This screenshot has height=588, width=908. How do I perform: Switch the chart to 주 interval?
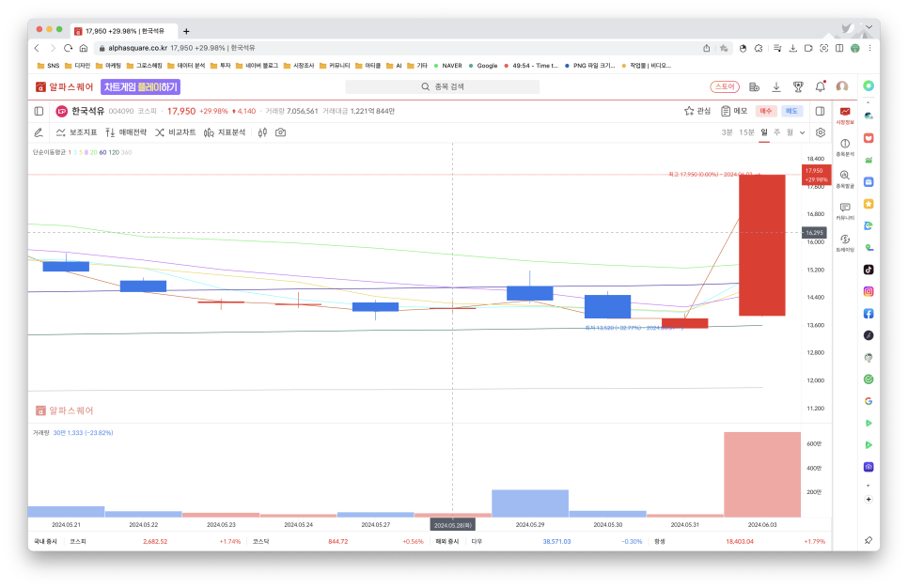point(777,132)
